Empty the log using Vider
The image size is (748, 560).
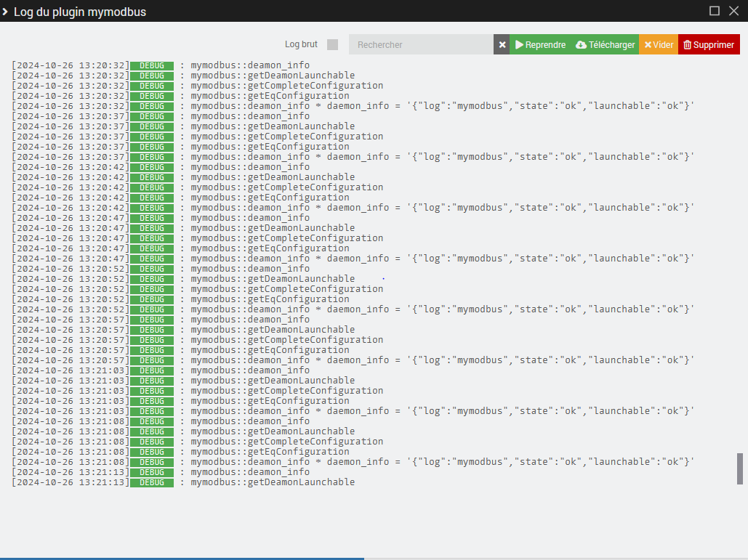click(x=659, y=45)
